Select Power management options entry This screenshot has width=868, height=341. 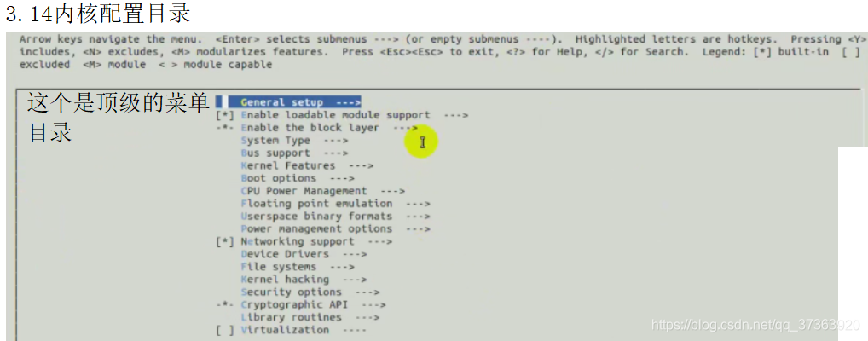point(335,228)
